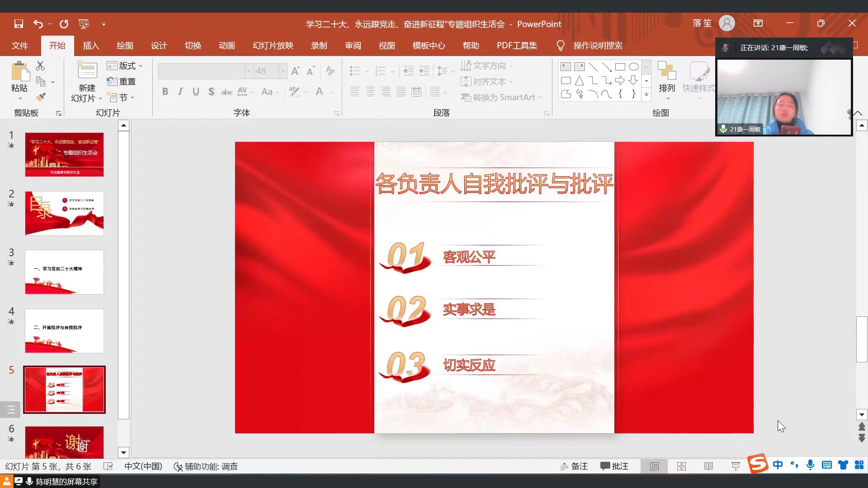Open the 插入 ribbon tab

91,46
